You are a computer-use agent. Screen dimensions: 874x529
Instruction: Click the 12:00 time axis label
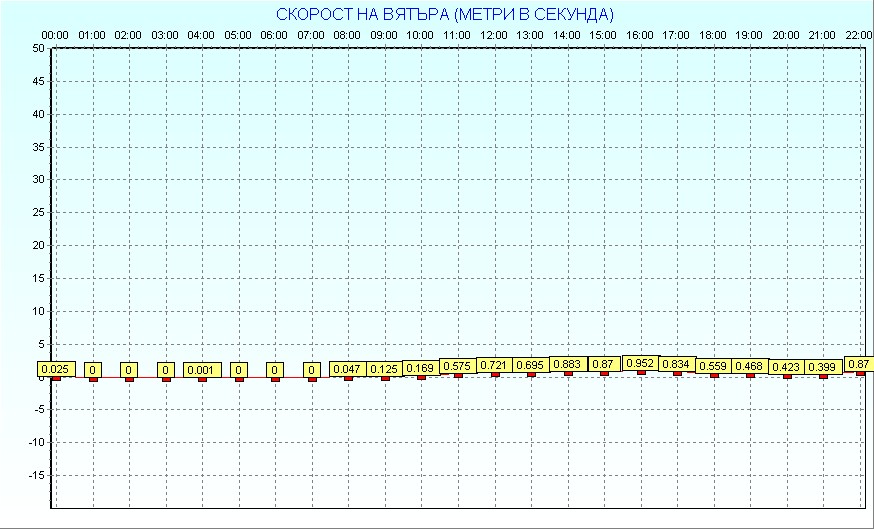click(493, 35)
